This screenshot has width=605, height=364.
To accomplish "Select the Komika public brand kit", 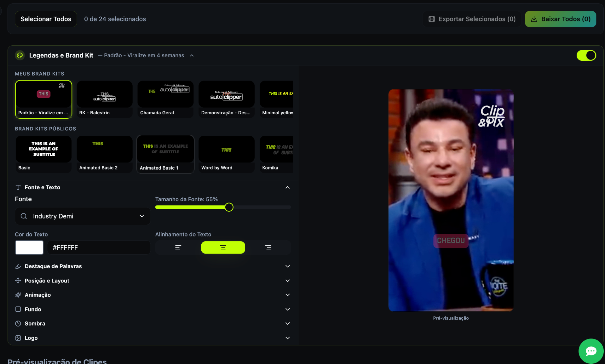I will 276,154.
